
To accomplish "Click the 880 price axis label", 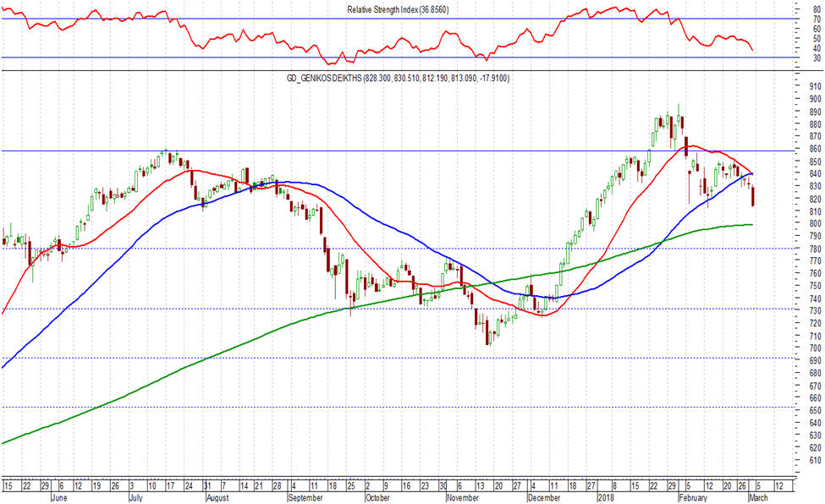I will tap(815, 123).
